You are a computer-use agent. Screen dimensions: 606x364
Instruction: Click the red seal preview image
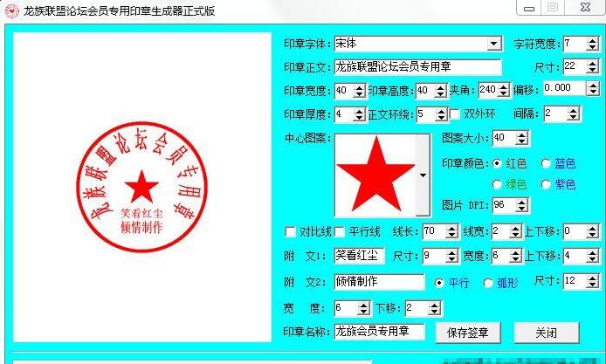(x=141, y=187)
